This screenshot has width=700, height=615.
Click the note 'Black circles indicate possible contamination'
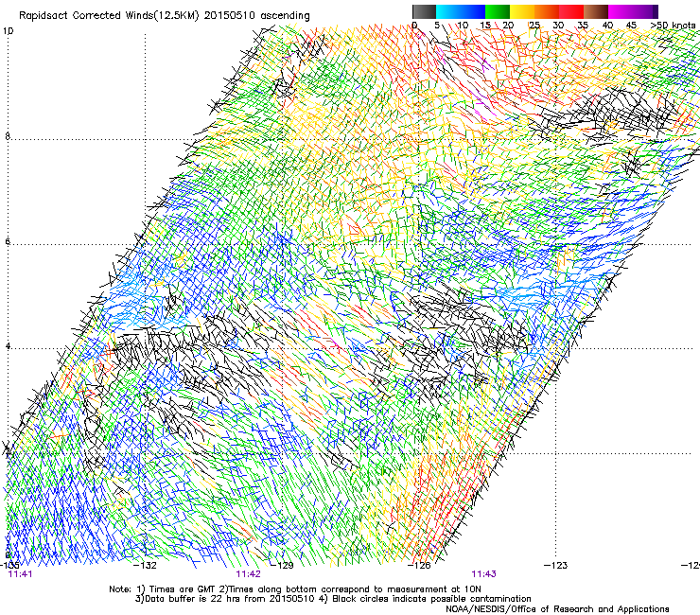(x=431, y=599)
